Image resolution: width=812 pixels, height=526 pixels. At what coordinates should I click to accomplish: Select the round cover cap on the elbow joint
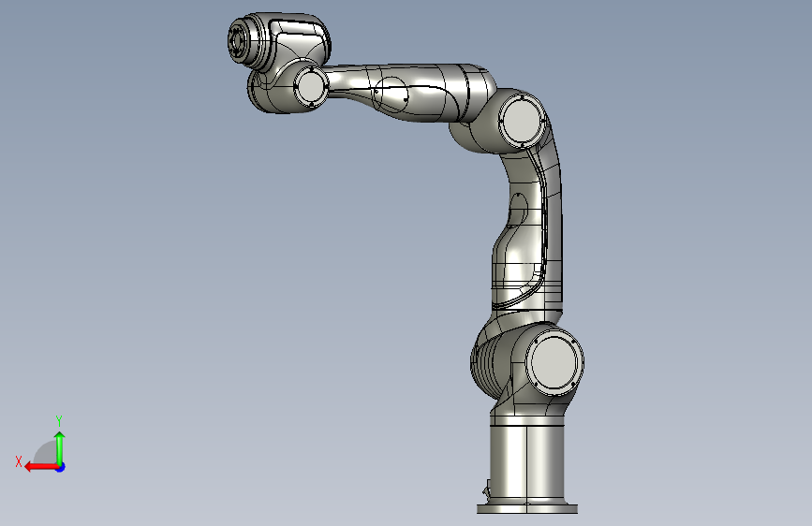click(x=522, y=122)
